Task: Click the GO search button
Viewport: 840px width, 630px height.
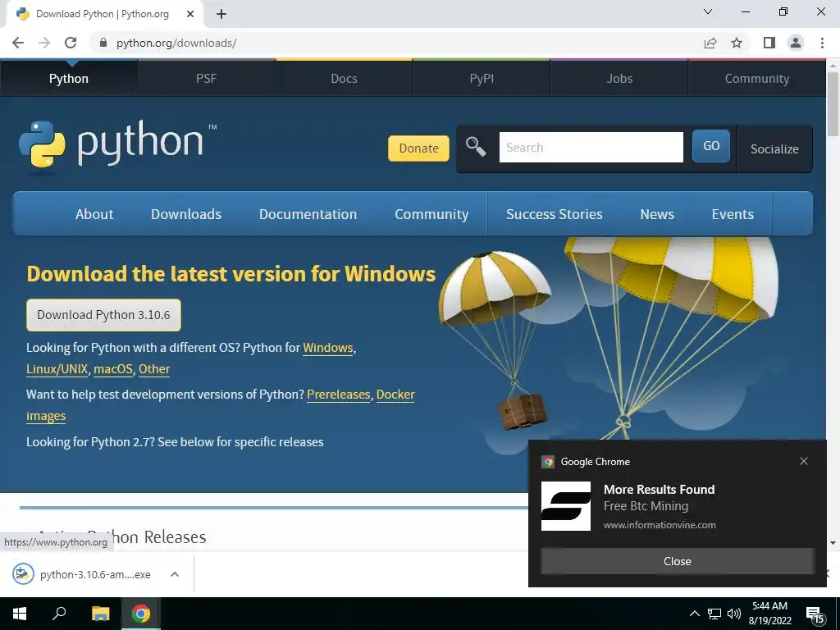Action: click(711, 146)
